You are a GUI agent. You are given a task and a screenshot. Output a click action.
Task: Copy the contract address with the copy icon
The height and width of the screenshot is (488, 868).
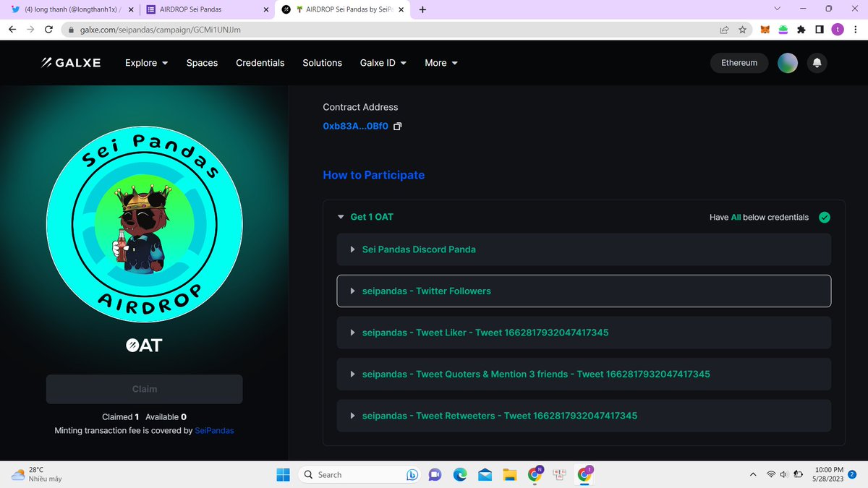coord(397,127)
